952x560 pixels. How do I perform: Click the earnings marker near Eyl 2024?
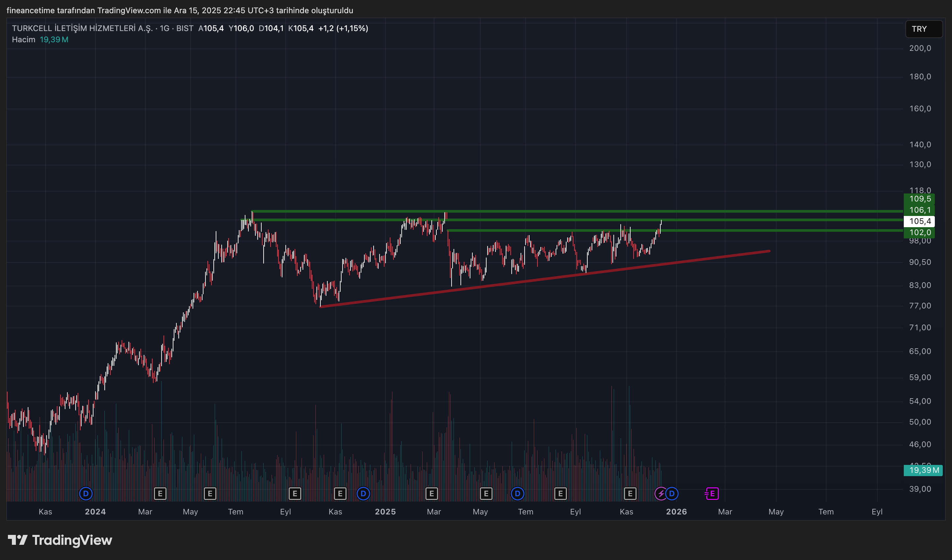pos(295,493)
